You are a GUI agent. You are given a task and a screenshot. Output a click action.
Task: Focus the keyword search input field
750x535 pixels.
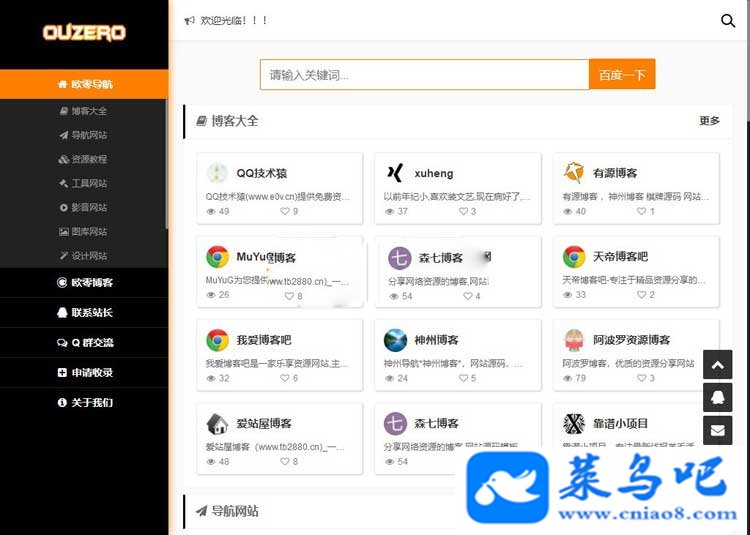(x=424, y=75)
